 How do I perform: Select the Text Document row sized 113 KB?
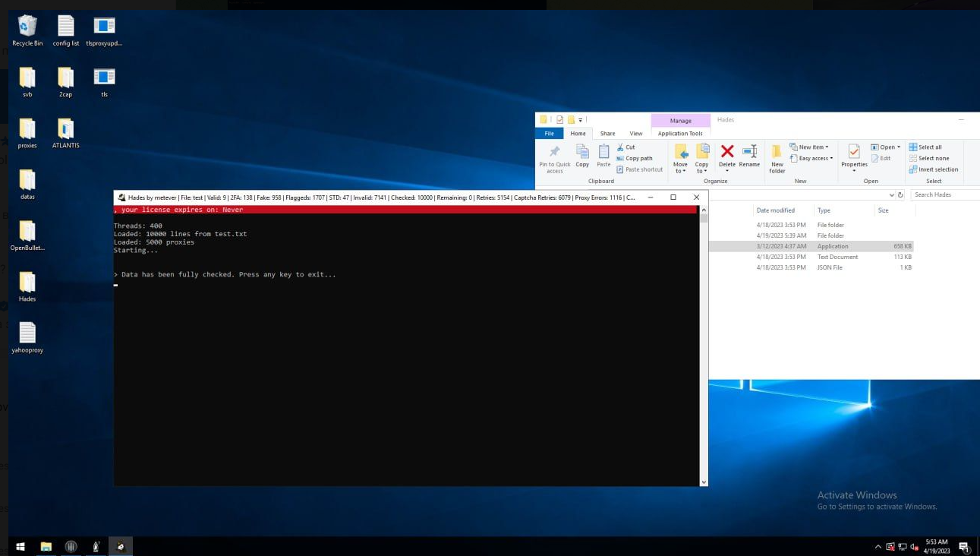pos(811,257)
